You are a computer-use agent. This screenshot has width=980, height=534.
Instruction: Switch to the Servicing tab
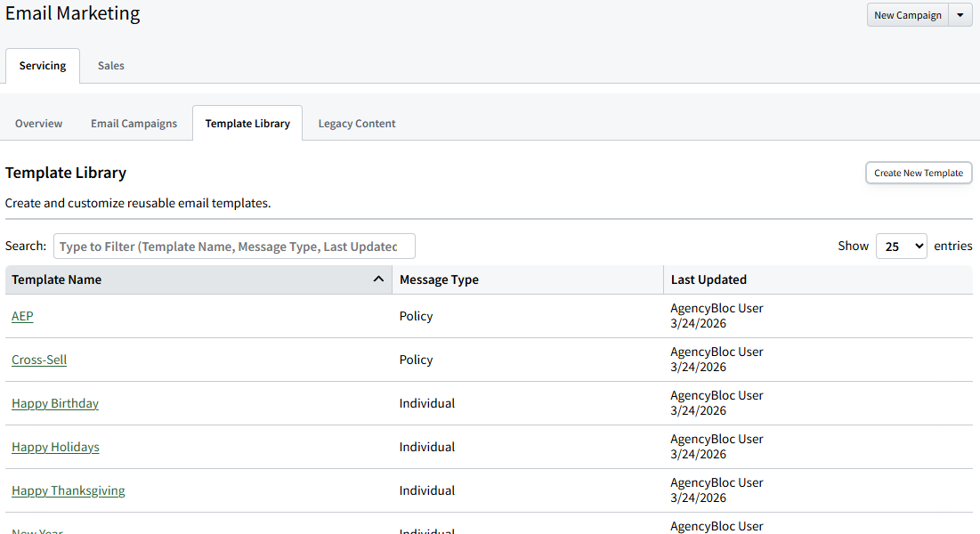pos(42,65)
